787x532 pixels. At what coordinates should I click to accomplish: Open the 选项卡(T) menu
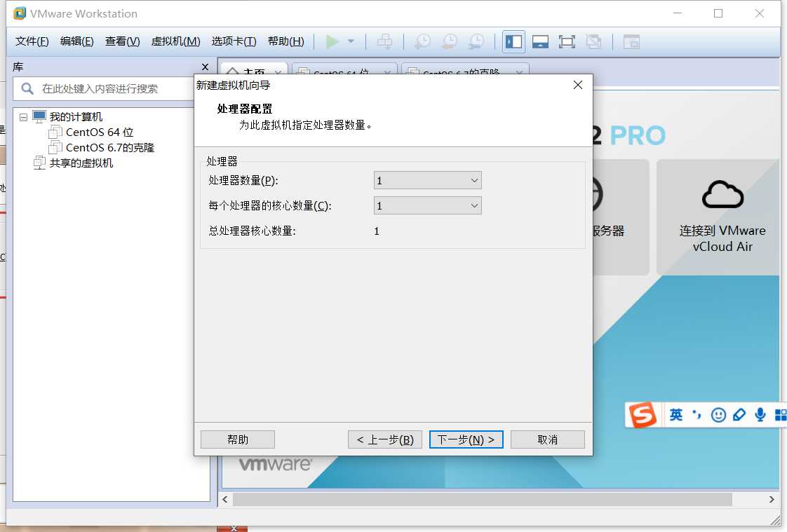point(234,41)
